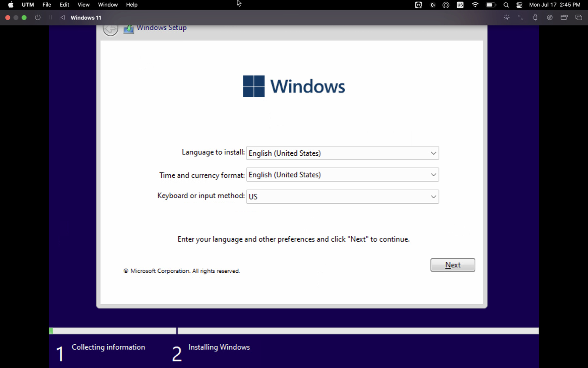Click the capture mouse cursor icon
This screenshot has height=368, width=588.
click(507, 18)
